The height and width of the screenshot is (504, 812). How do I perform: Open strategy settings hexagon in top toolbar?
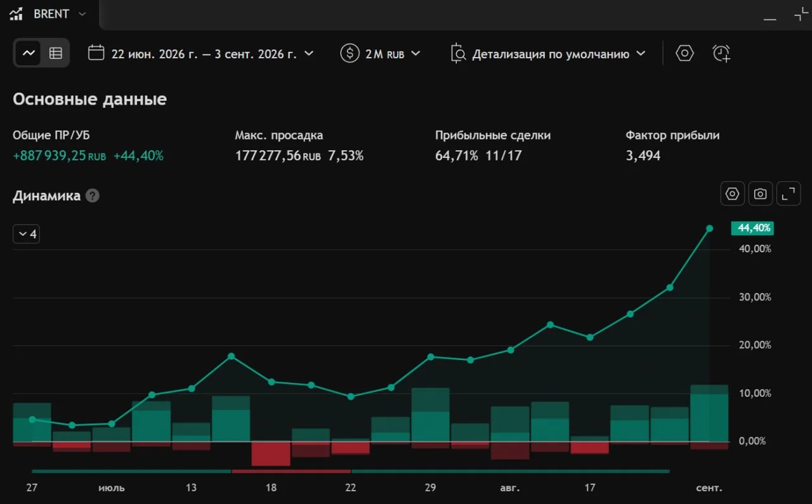(684, 53)
